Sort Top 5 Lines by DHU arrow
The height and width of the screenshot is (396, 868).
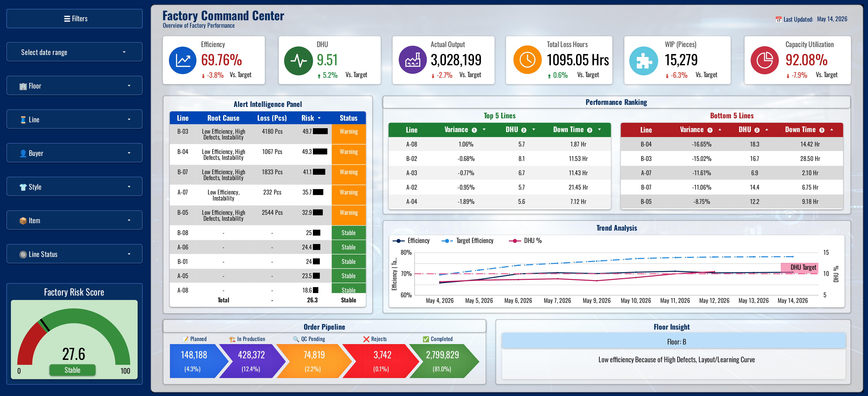[534, 130]
